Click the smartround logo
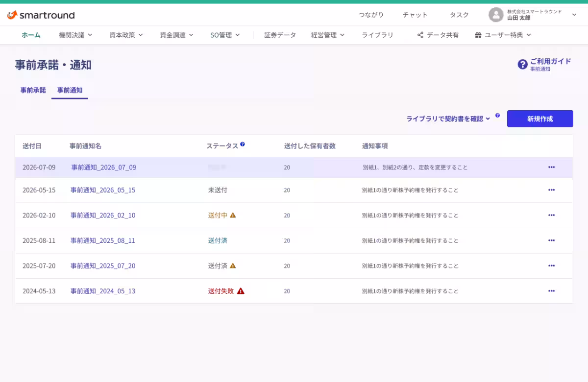Viewport: 588px width, 382px height. click(x=41, y=15)
